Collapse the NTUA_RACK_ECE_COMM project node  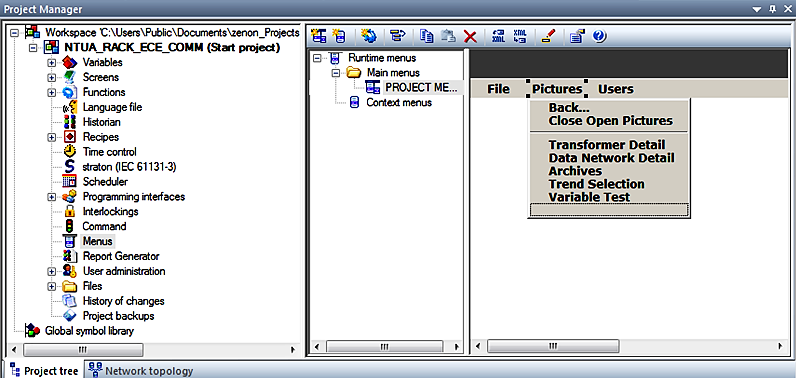[33, 48]
